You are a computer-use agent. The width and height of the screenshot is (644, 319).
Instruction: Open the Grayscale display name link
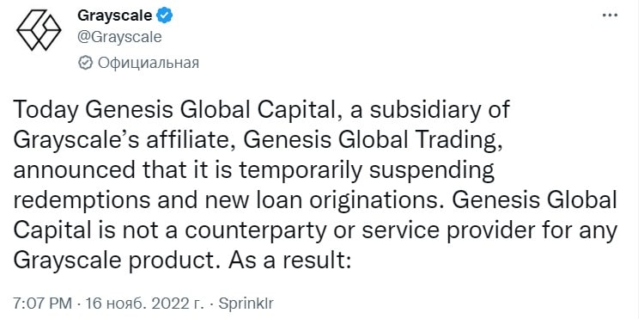click(114, 15)
